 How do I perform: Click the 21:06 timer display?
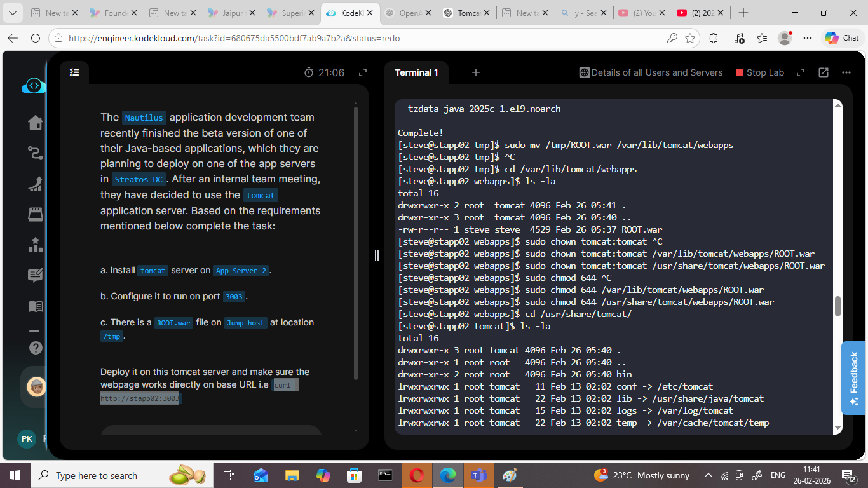(325, 72)
